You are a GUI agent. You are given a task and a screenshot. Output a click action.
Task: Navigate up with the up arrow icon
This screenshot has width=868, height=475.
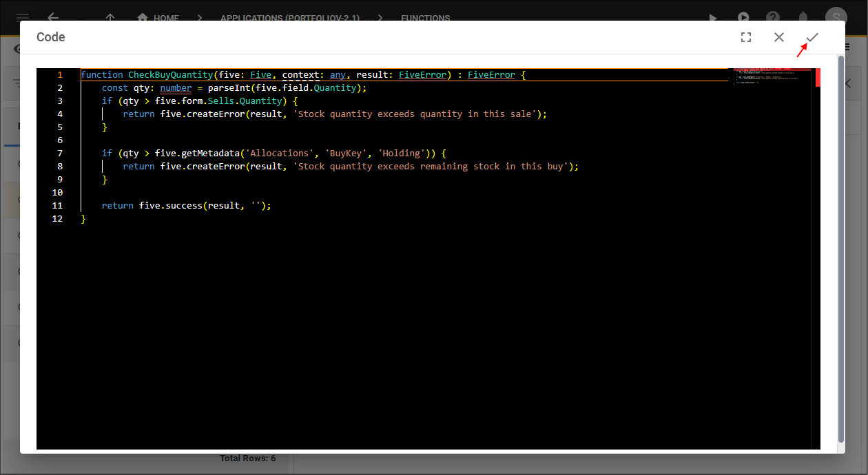(x=110, y=18)
